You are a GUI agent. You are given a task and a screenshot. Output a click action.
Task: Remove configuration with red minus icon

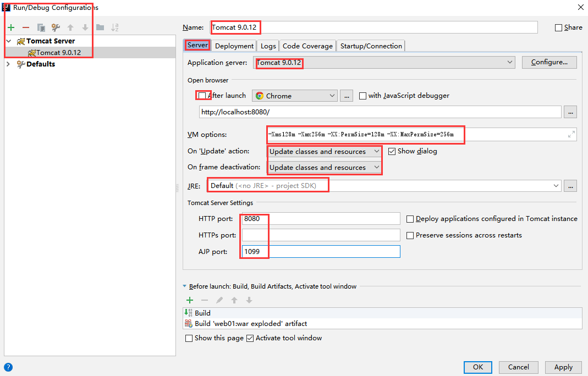(x=26, y=27)
